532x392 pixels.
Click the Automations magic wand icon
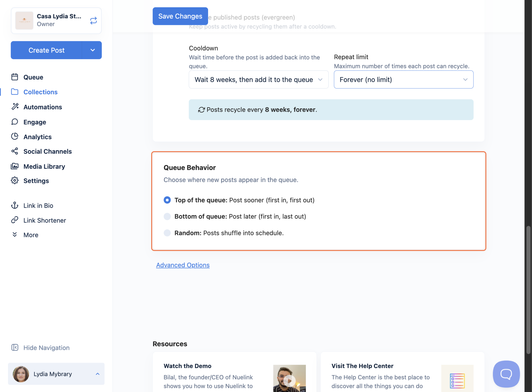[15, 107]
